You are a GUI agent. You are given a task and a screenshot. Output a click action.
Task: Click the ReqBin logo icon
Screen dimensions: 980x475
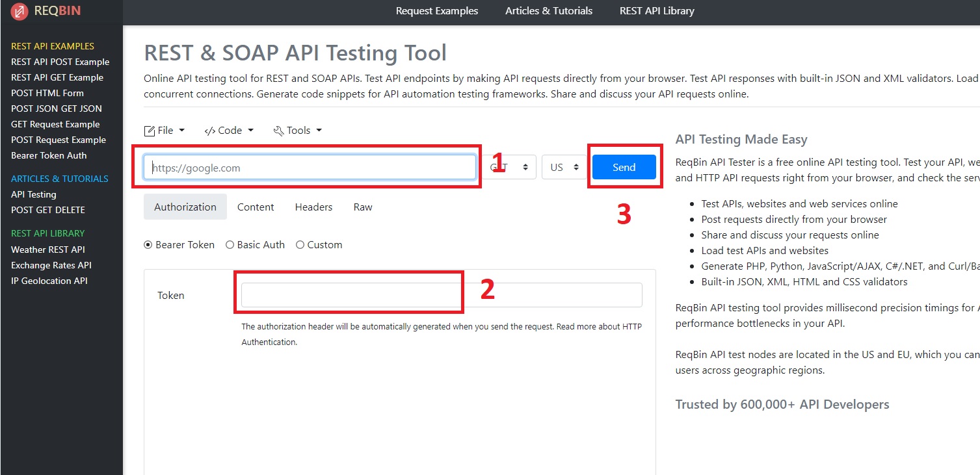click(20, 11)
